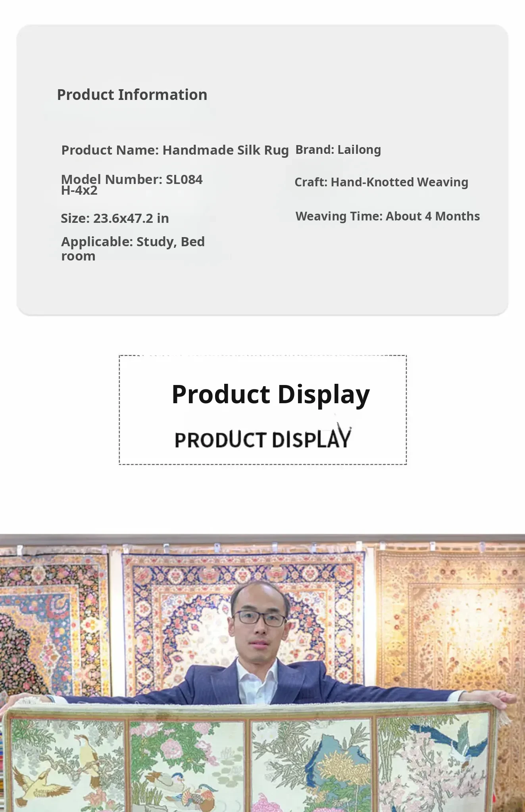Click Model Number: SL084 H-4x2 text
525x812 pixels.
pyautogui.click(x=132, y=184)
